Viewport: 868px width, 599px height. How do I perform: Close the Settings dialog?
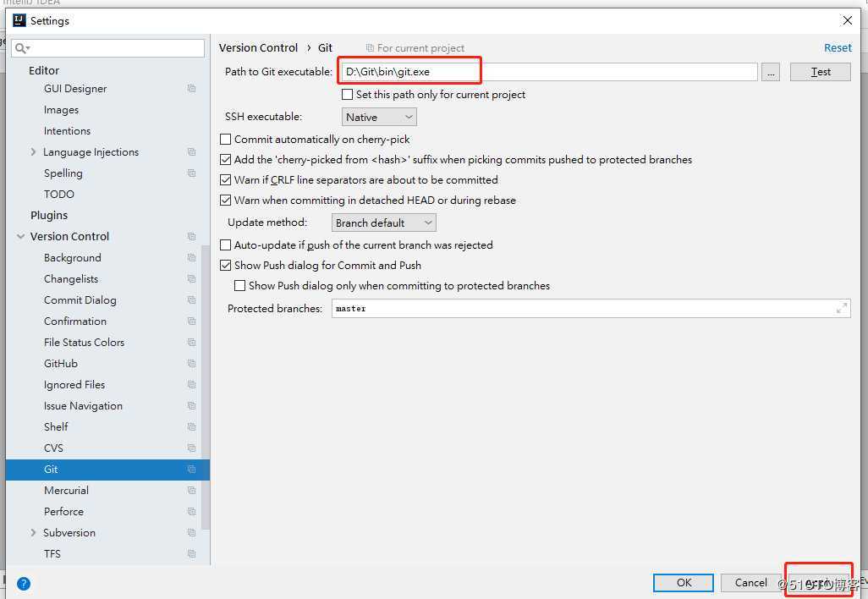point(847,20)
